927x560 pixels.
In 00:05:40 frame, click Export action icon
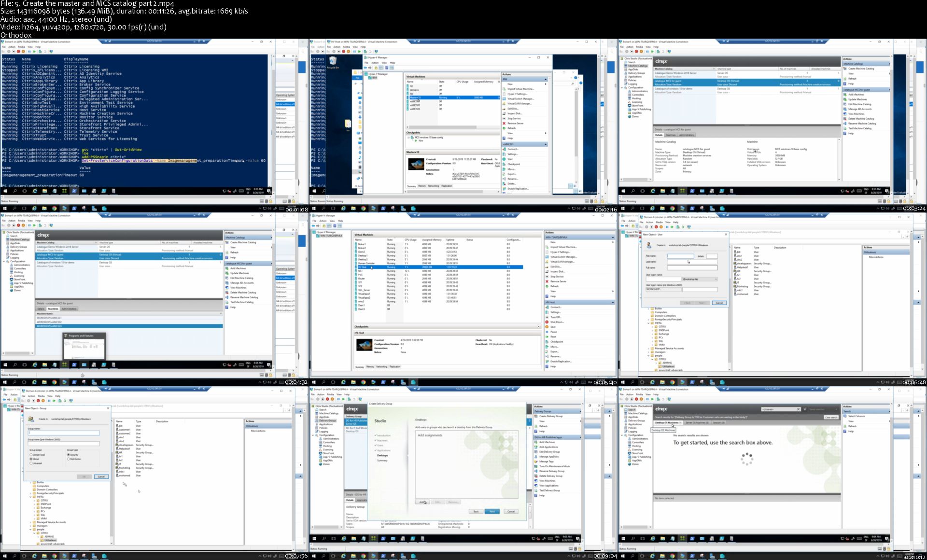click(x=547, y=351)
